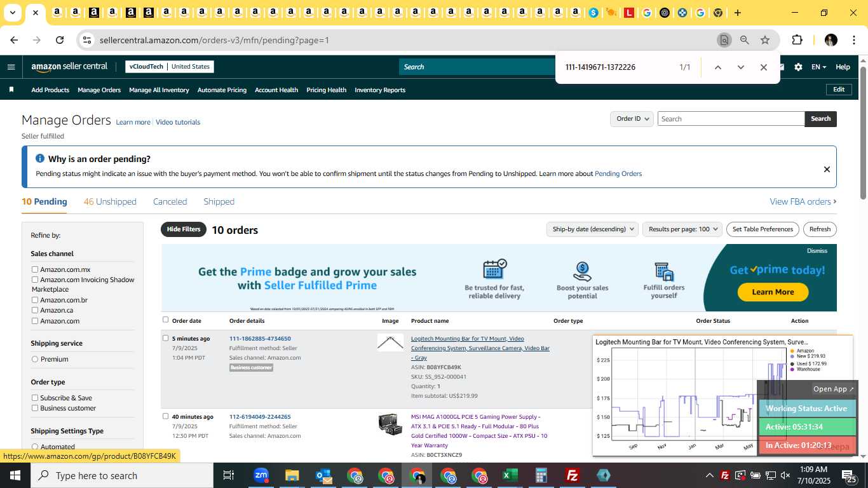Select Premium shipping service radio
The image size is (868, 488).
pos(35,359)
